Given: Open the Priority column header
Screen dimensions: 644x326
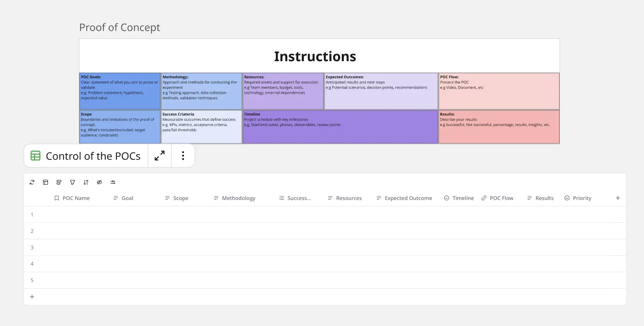Looking at the screenshot, I should (x=582, y=198).
